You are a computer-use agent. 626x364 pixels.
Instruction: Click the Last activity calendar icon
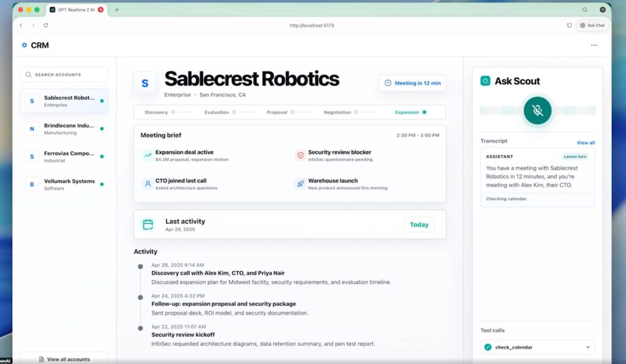click(x=148, y=225)
